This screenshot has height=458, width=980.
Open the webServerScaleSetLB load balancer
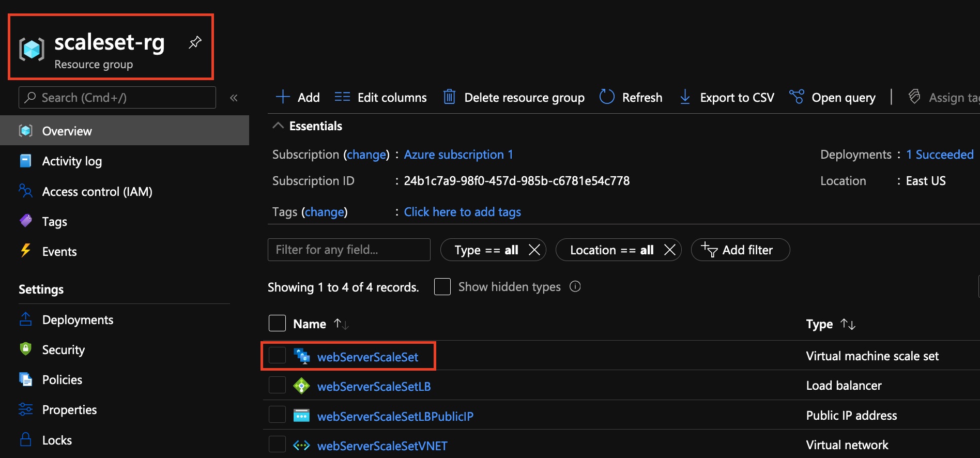pyautogui.click(x=374, y=386)
